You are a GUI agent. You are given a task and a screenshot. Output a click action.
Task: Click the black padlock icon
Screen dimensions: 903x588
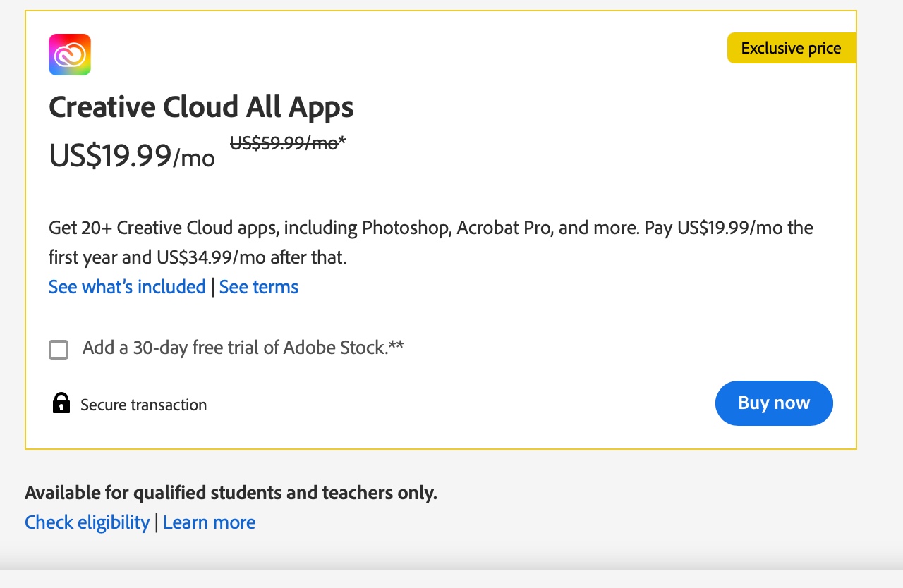click(61, 403)
